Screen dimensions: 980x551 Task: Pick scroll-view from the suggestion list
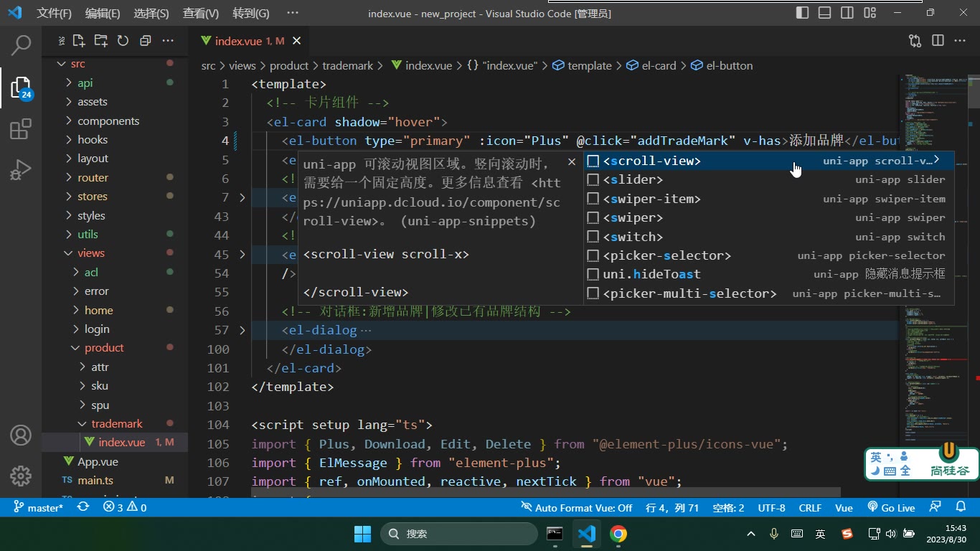768,161
